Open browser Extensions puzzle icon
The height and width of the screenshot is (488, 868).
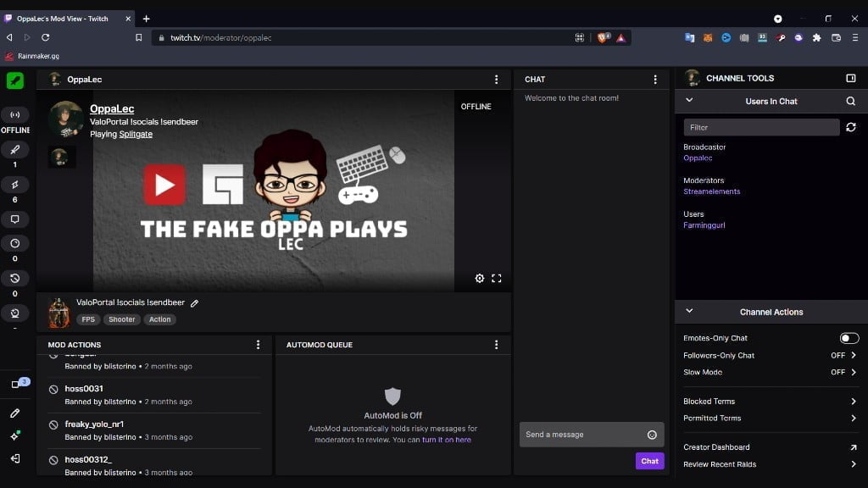[816, 38]
